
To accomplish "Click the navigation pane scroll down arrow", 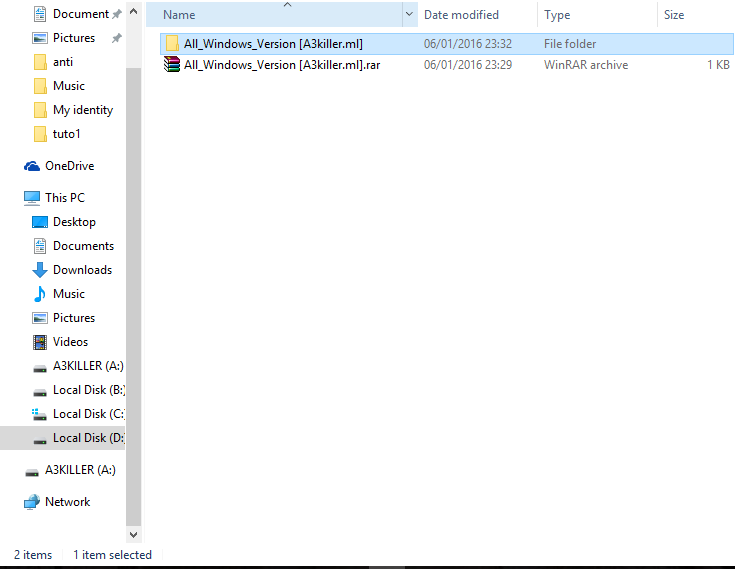I will tap(134, 535).
